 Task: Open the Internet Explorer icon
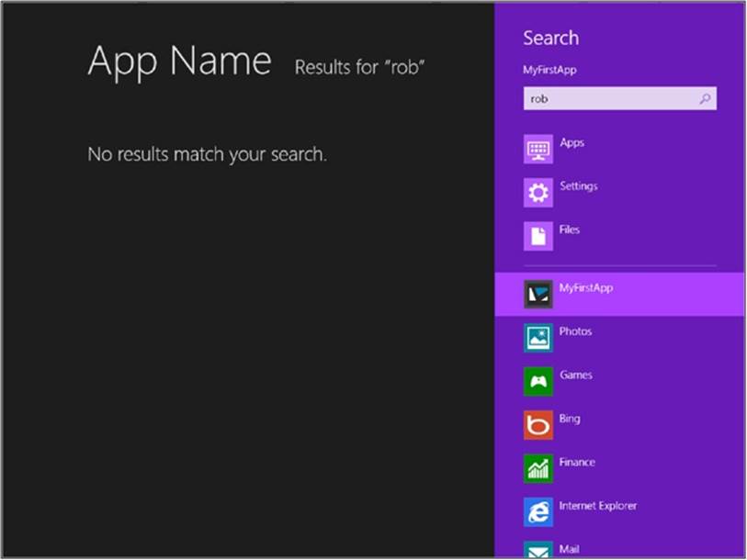[538, 512]
